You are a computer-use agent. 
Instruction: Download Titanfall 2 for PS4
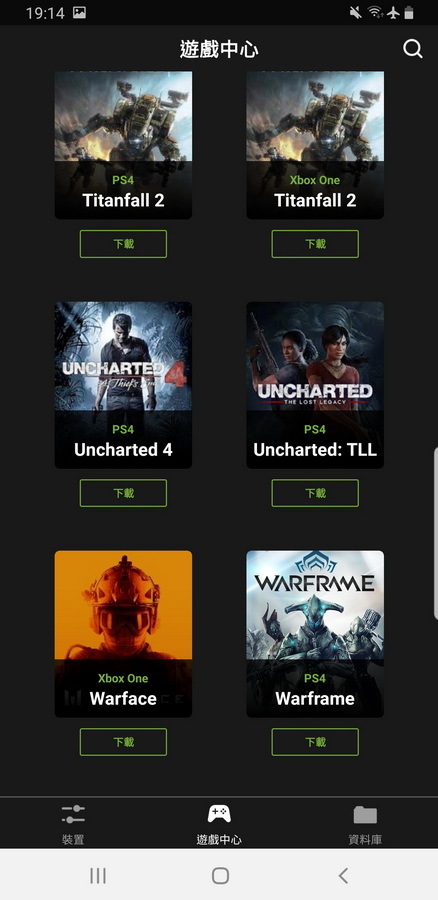[123, 244]
